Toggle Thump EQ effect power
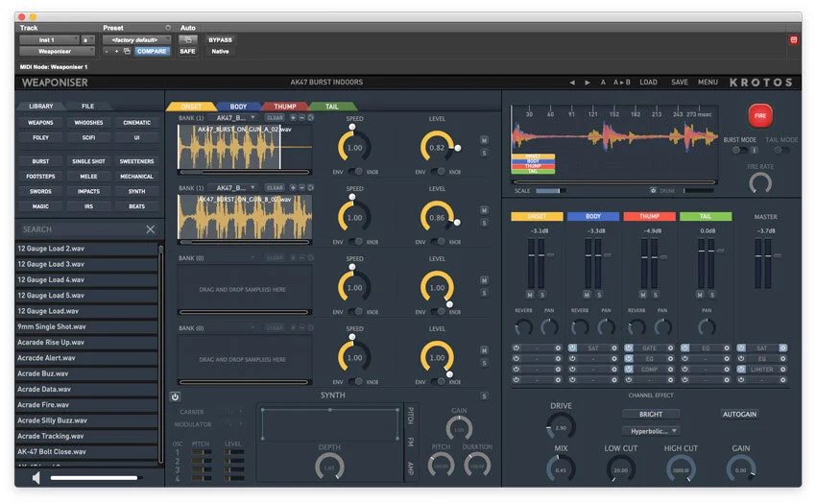 click(629, 359)
